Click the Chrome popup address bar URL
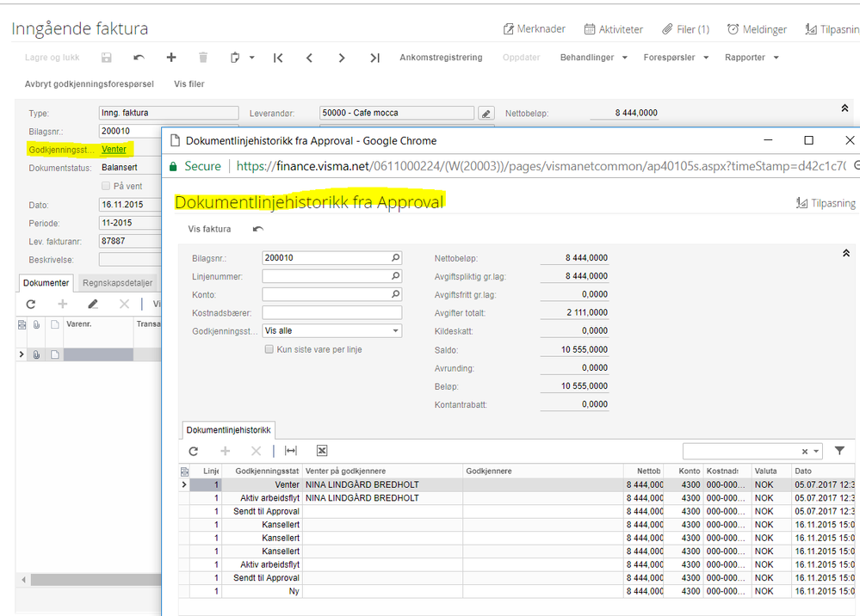 pos(541,166)
